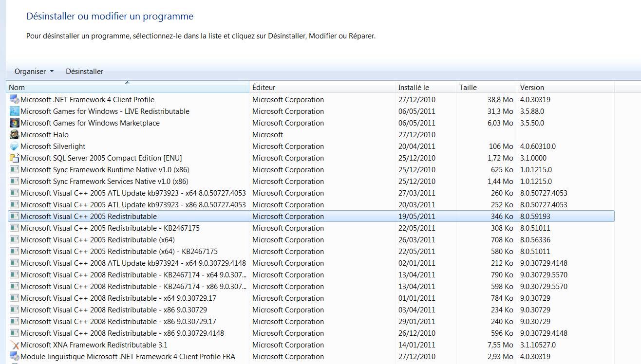Click the version 3.1.0000 cell
Image resolution: width=641 pixels, height=364 pixels.
coord(533,158)
